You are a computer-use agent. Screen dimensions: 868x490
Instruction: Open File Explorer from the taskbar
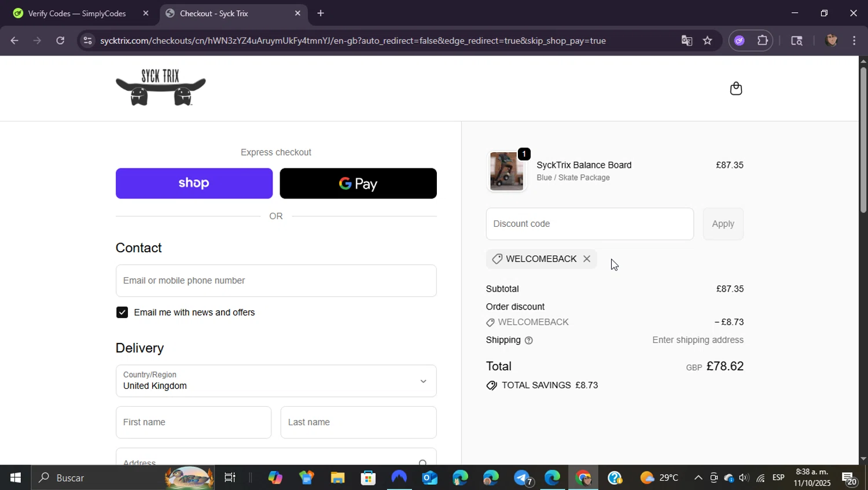(337, 478)
